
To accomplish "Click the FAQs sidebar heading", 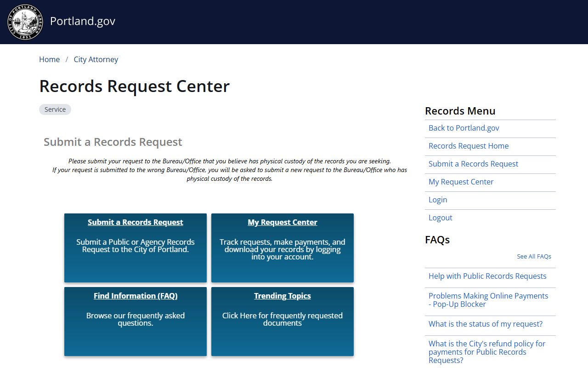I will (x=437, y=240).
